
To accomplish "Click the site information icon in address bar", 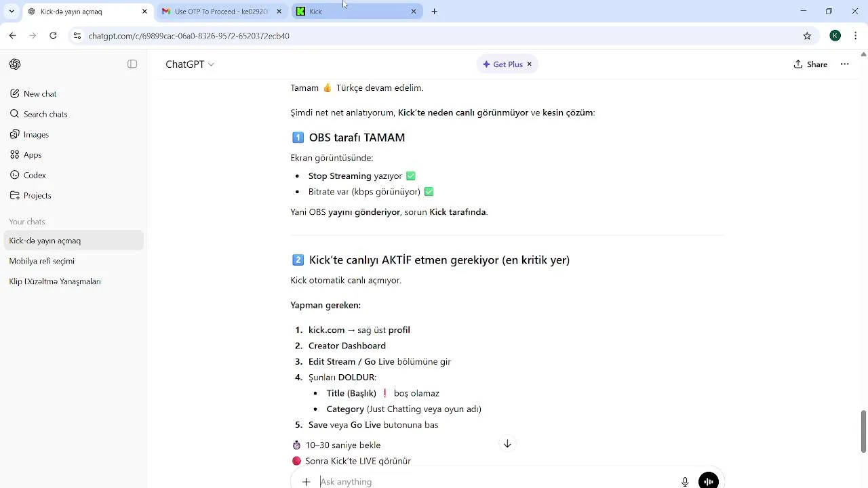I will 77,36.
